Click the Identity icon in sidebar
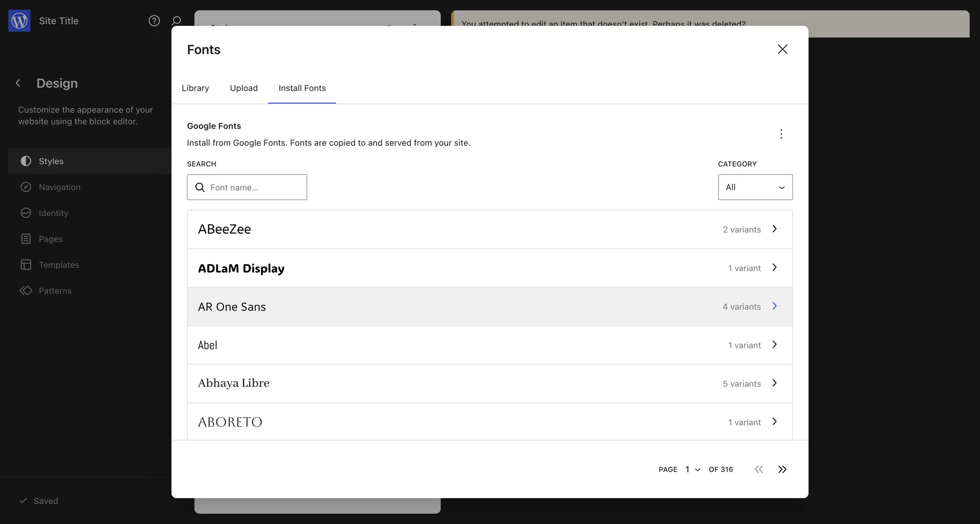This screenshot has height=524, width=980. tap(26, 213)
